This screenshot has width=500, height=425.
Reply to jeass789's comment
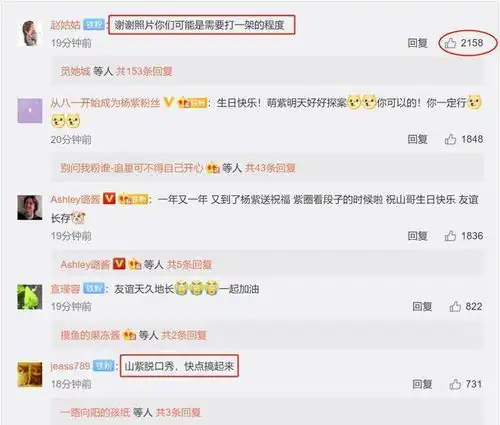coord(422,384)
